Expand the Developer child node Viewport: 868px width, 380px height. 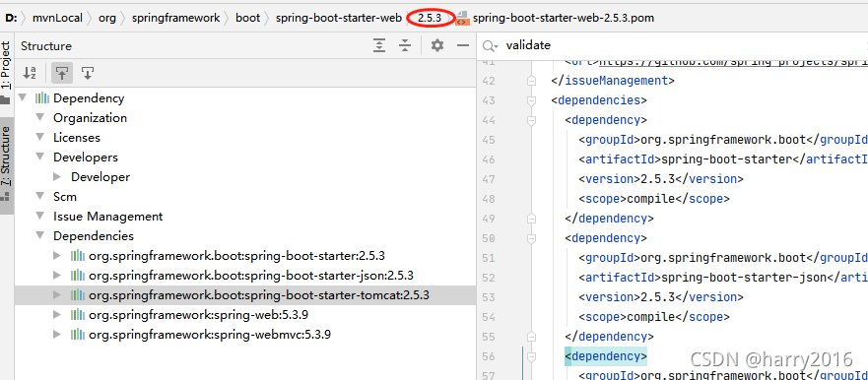coord(57,177)
